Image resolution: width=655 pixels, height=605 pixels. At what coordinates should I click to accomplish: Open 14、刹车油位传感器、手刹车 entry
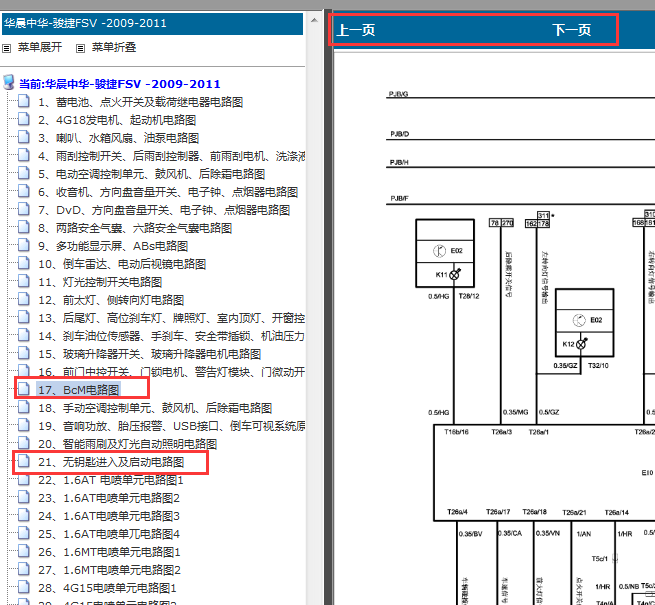click(x=171, y=336)
